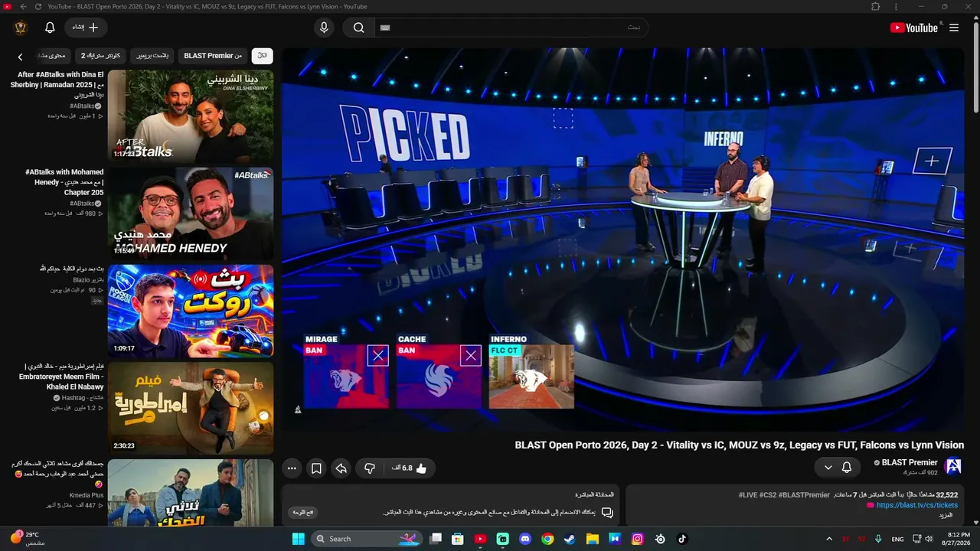This screenshot has height=551, width=980.
Task: Select the 'الكل' filter chip
Action: (263, 56)
